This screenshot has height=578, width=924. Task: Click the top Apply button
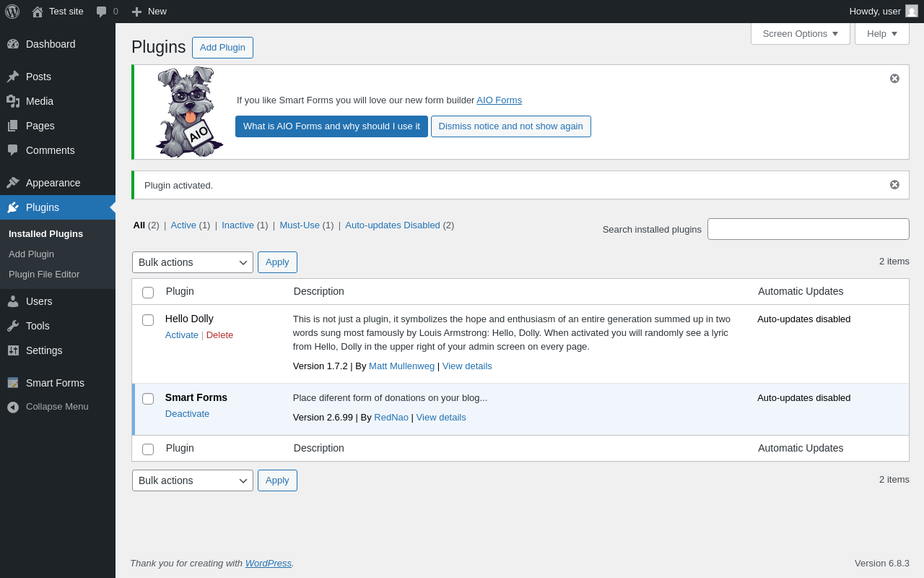point(277,262)
